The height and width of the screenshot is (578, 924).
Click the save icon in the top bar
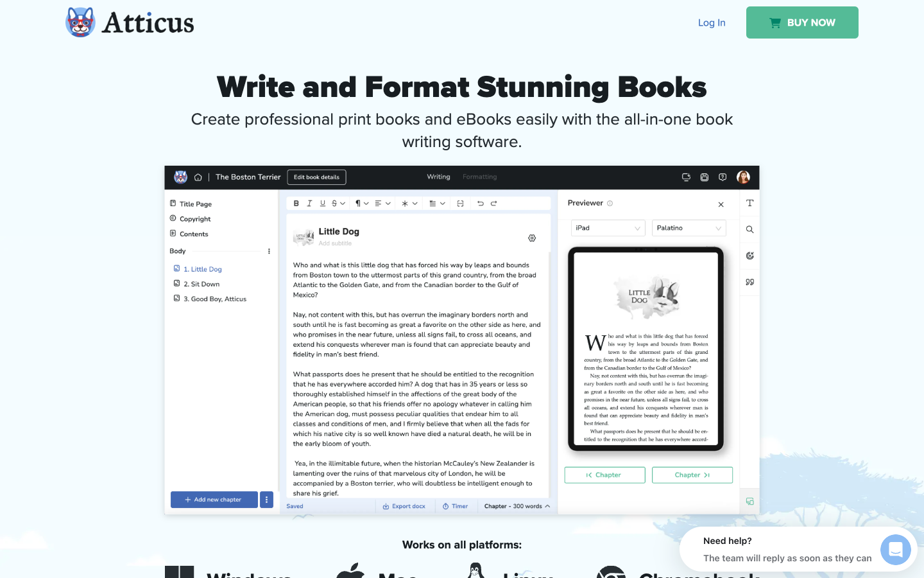point(705,177)
